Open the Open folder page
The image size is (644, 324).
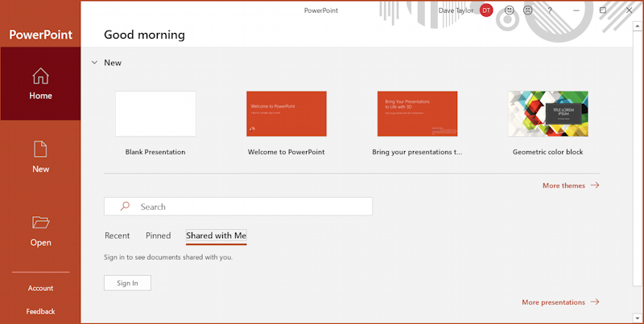coord(40,231)
